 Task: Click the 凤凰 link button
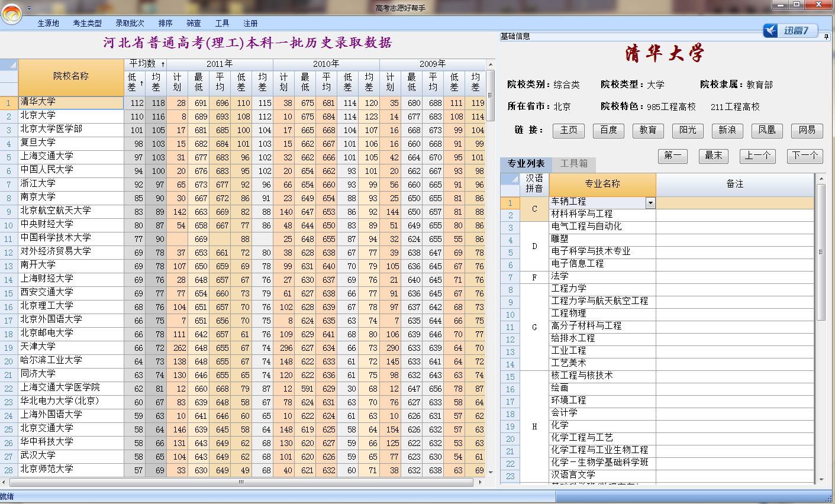767,130
